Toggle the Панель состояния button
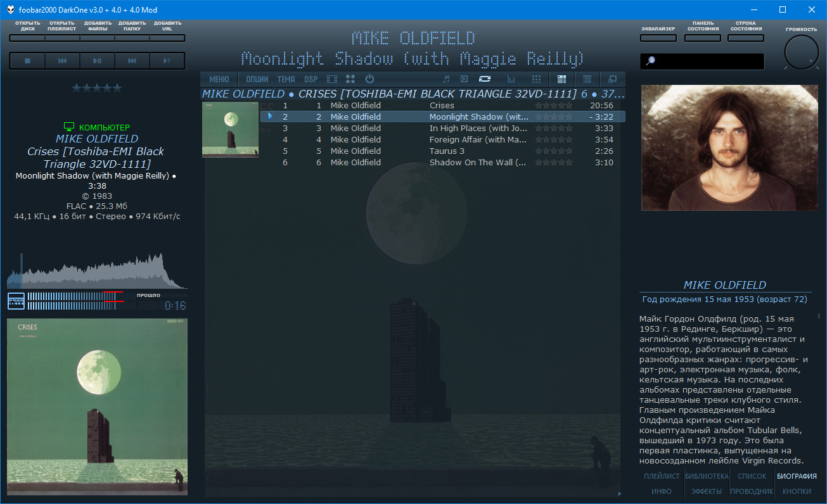This screenshot has width=827, height=504. (x=703, y=38)
